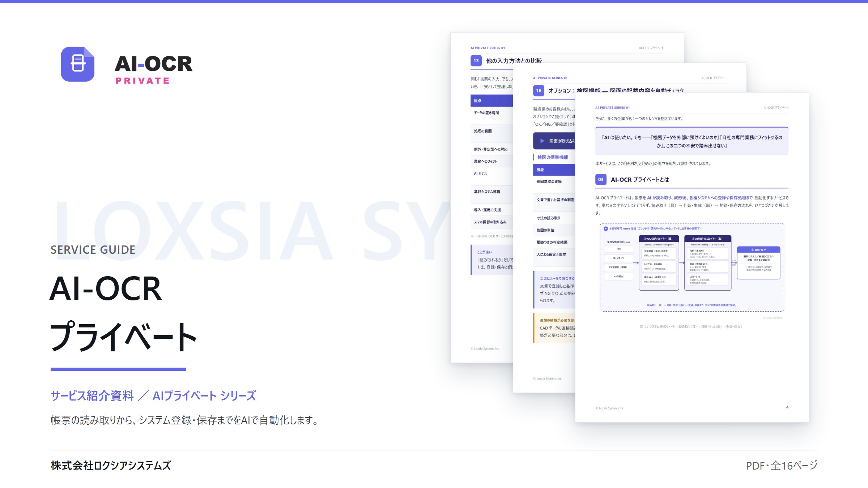Click the play triangle beside 図面の取り込み
The height and width of the screenshot is (488, 868).
click(x=542, y=141)
